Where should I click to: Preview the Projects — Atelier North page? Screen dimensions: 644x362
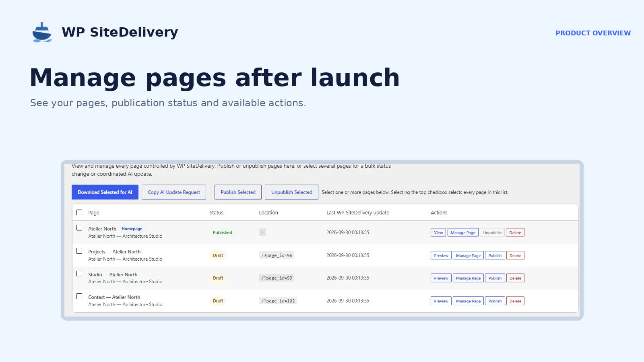441,255
